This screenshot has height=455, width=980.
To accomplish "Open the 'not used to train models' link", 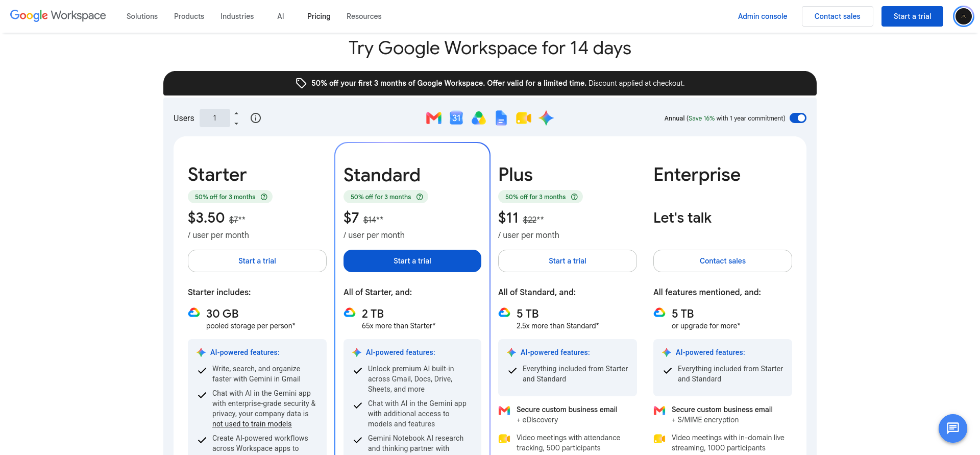I will click(x=252, y=424).
